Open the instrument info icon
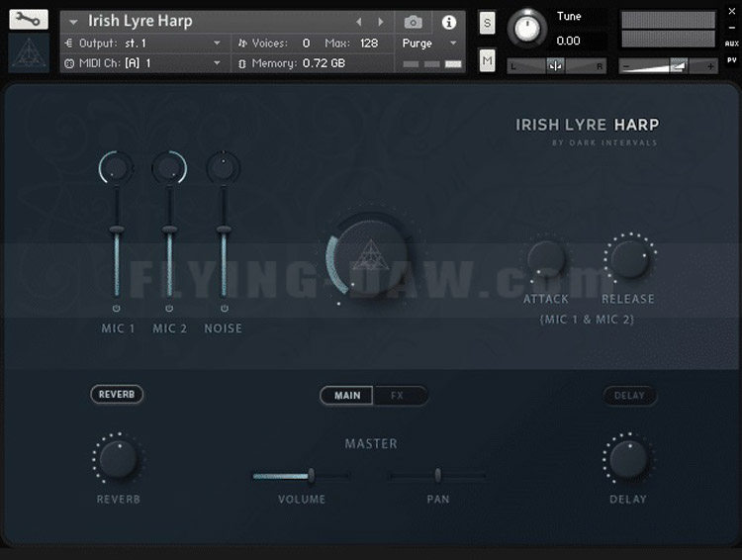Image resolution: width=742 pixels, height=560 pixels. [x=448, y=22]
